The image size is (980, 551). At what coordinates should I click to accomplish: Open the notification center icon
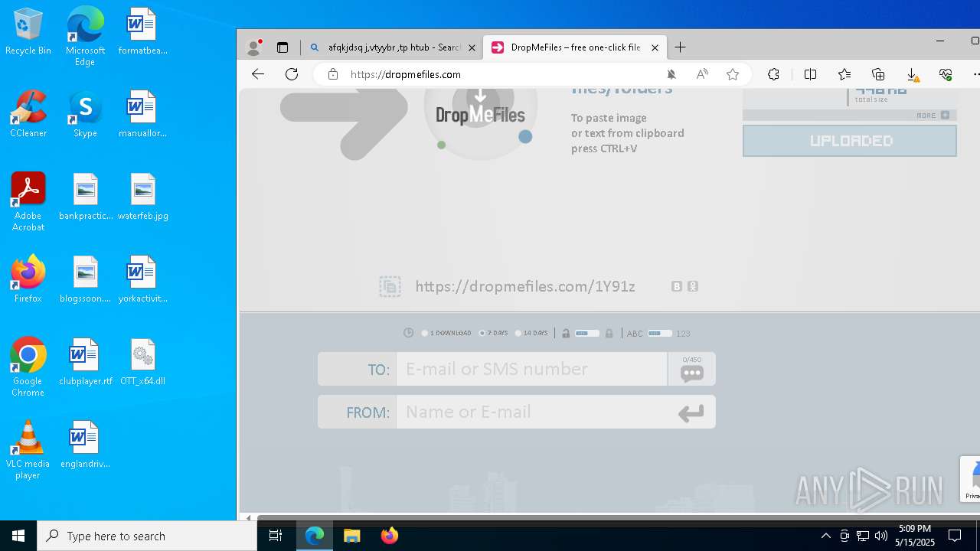point(955,536)
